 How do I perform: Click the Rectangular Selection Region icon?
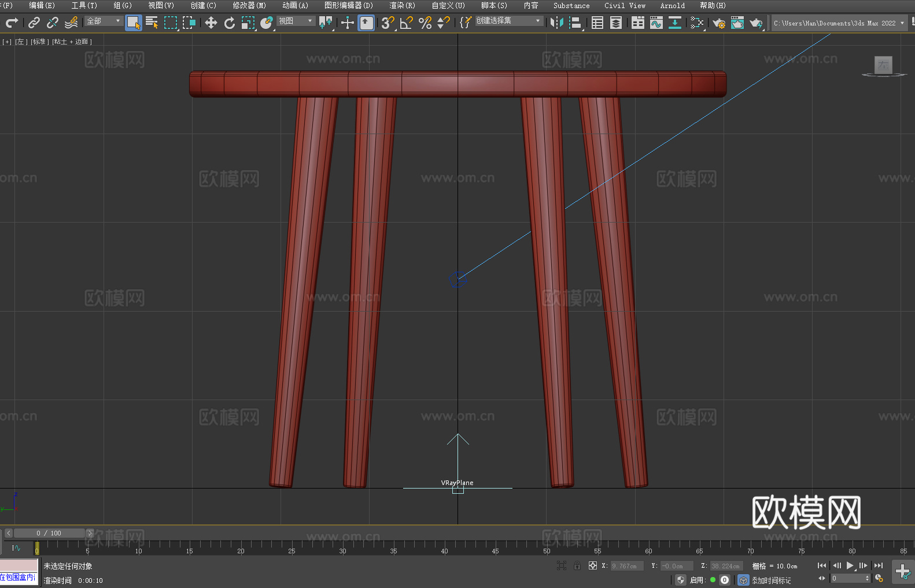(171, 23)
